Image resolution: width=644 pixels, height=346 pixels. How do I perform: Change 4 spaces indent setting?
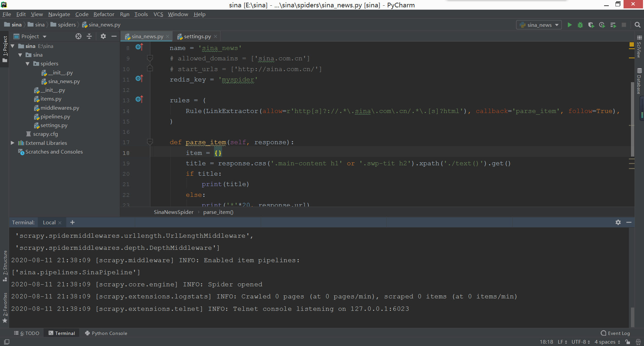(607, 342)
